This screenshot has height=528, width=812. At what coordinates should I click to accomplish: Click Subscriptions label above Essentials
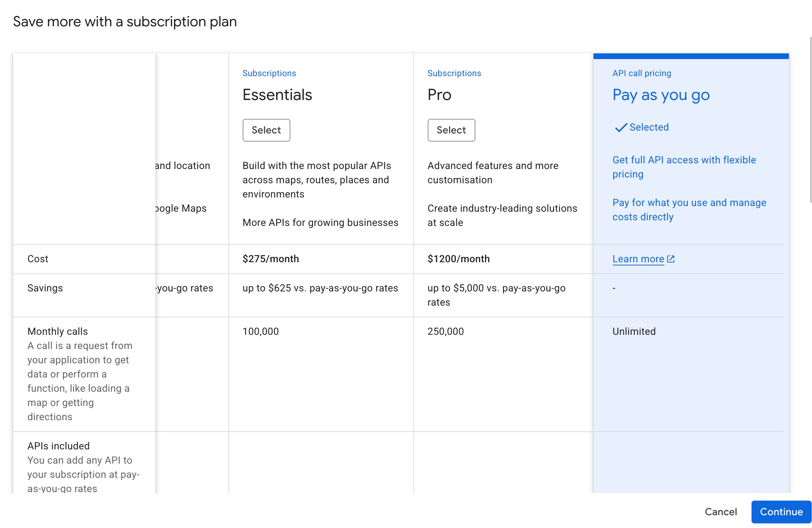(x=269, y=73)
